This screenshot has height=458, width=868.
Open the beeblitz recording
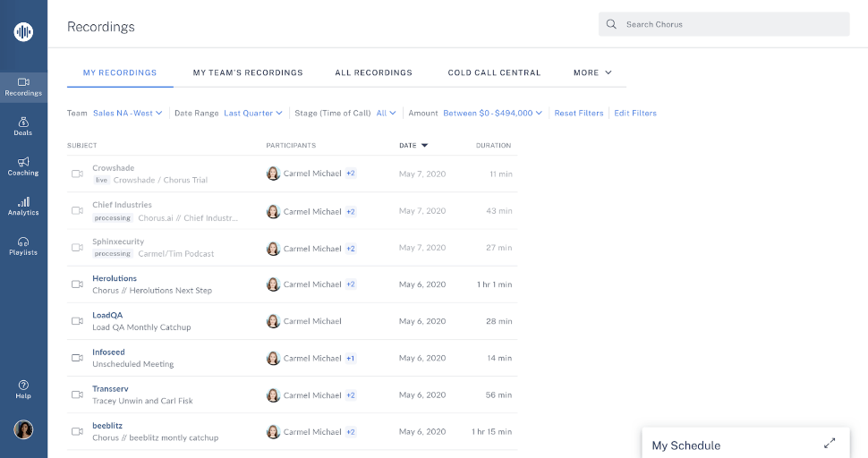coord(107,426)
